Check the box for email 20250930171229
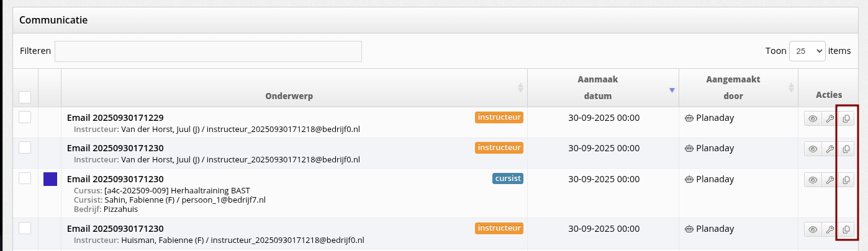Viewport: 868px width, 251px height. [25, 117]
